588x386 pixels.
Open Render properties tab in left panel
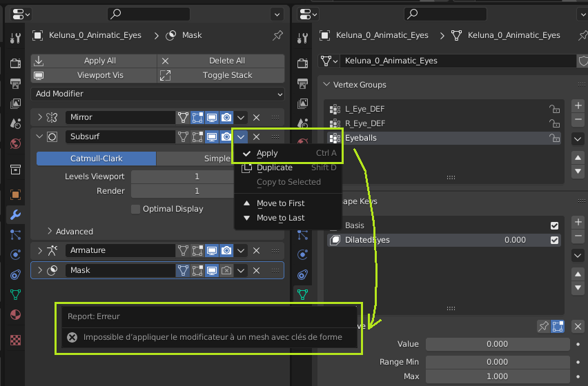click(15, 63)
